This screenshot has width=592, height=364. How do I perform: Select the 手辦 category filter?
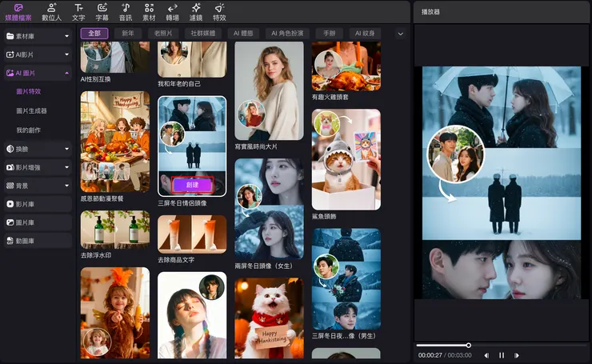click(x=330, y=34)
